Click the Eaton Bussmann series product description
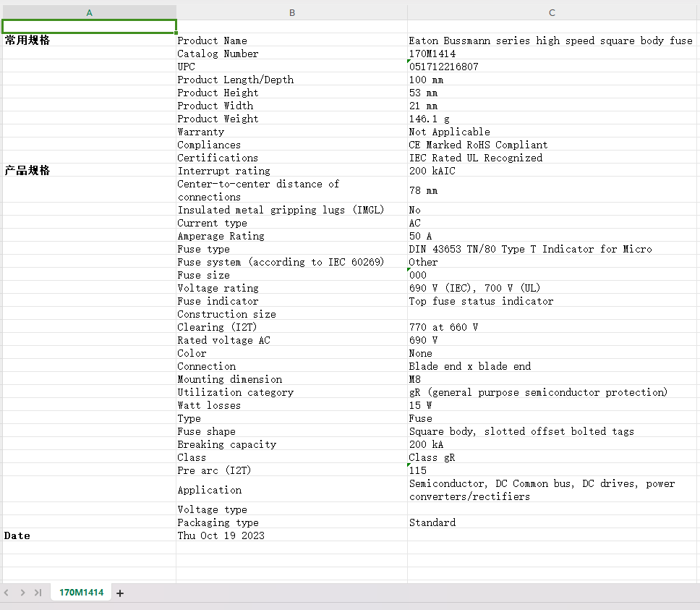 (x=552, y=41)
